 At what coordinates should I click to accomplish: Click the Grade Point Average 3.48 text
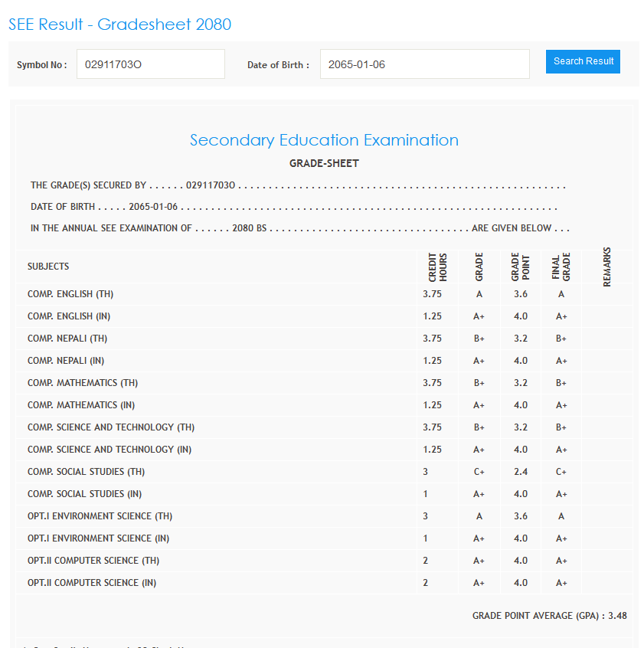click(549, 616)
